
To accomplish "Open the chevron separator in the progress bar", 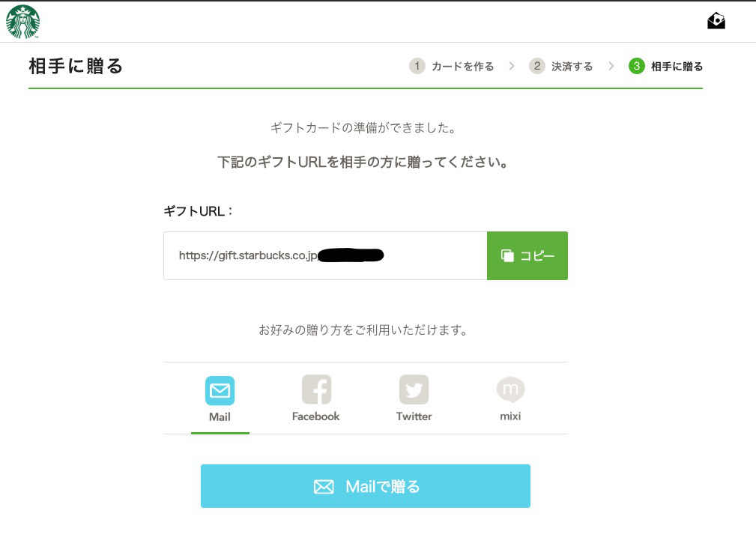I will [511, 66].
